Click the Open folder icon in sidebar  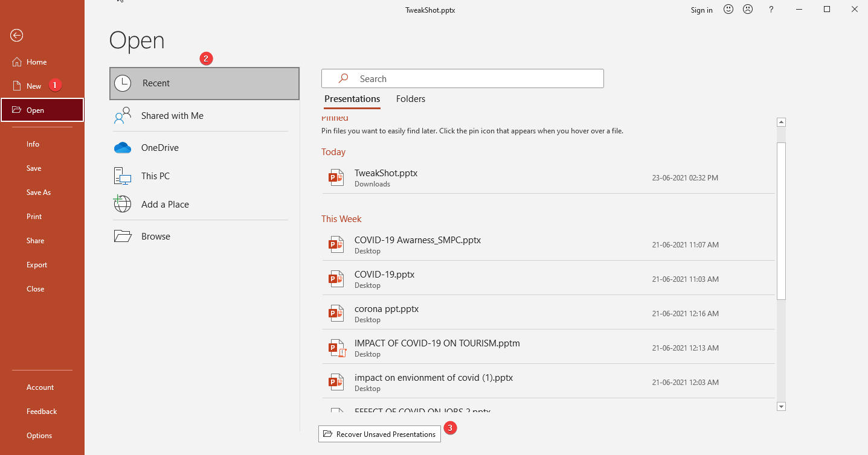(16, 110)
